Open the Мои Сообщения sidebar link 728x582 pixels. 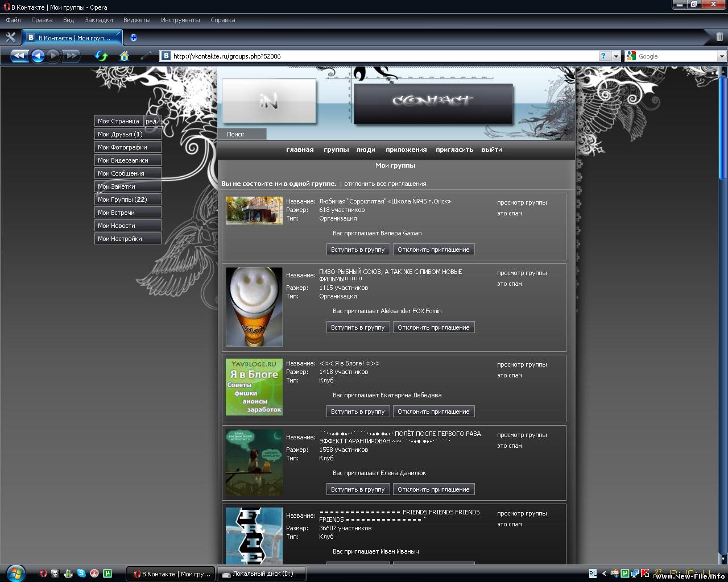click(127, 173)
